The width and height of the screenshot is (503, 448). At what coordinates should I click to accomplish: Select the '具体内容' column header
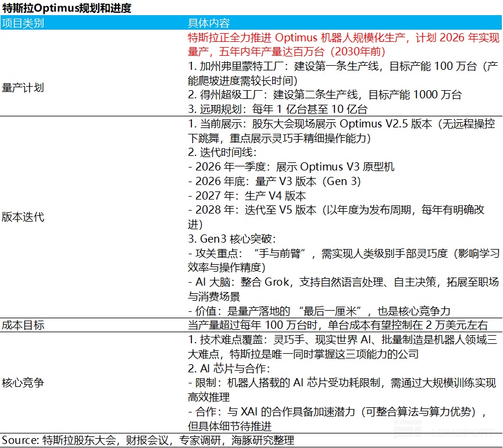pos(208,23)
